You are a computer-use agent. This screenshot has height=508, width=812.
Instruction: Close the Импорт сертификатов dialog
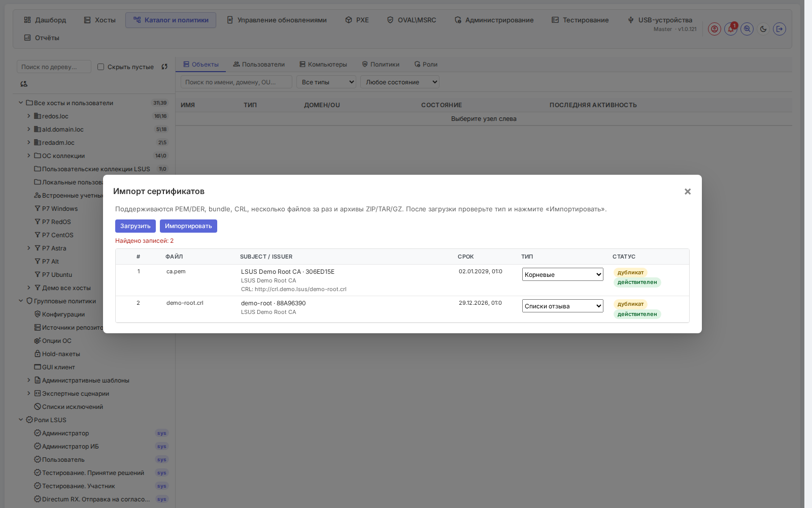(x=688, y=192)
